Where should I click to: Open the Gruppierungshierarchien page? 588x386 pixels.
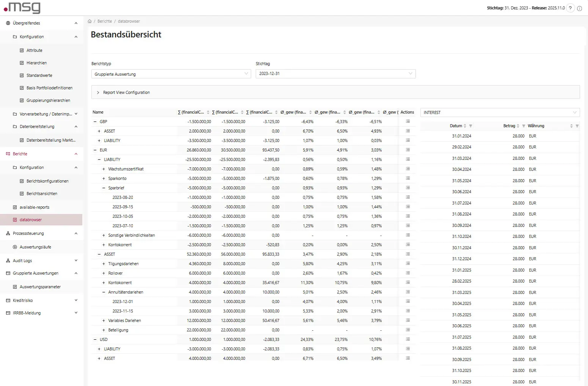pos(49,100)
